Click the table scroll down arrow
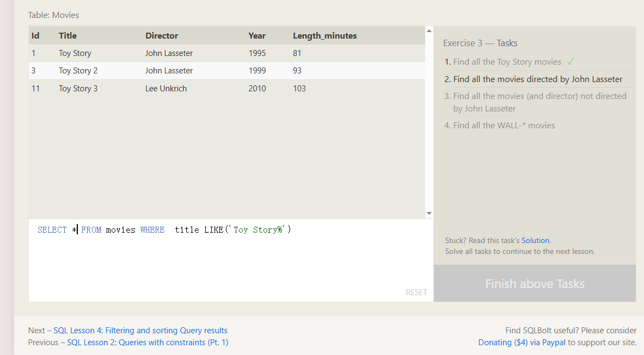The width and height of the screenshot is (644, 355). [429, 214]
